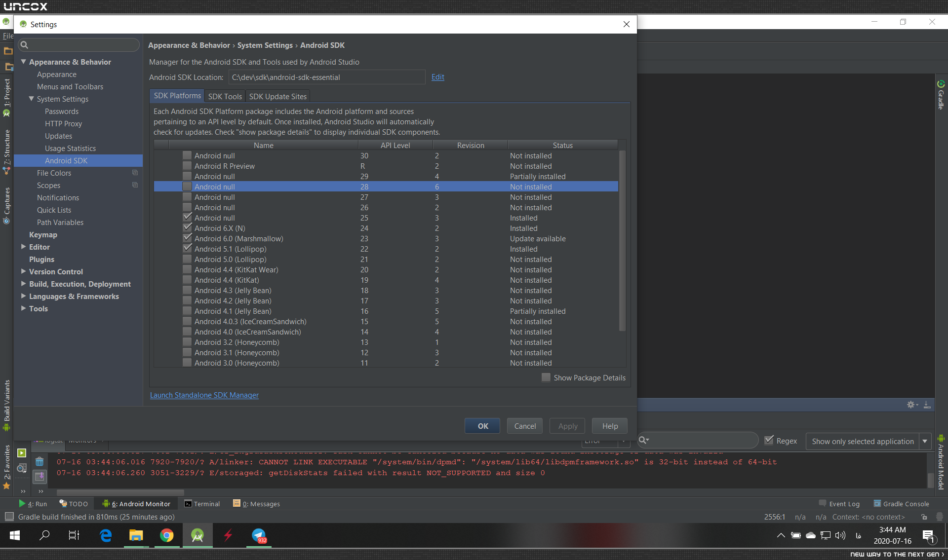Click the File Colors project-level copy icon
This screenshot has width=948, height=560.
point(135,173)
